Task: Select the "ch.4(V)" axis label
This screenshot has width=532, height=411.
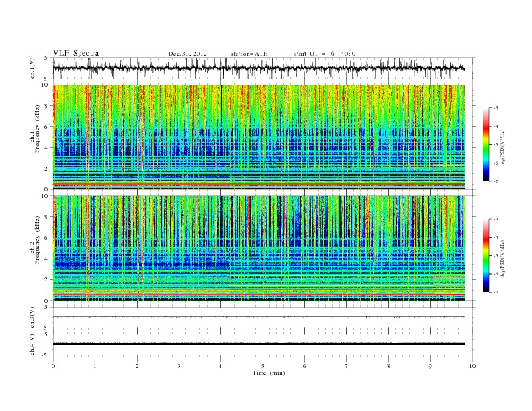Action: [x=32, y=345]
